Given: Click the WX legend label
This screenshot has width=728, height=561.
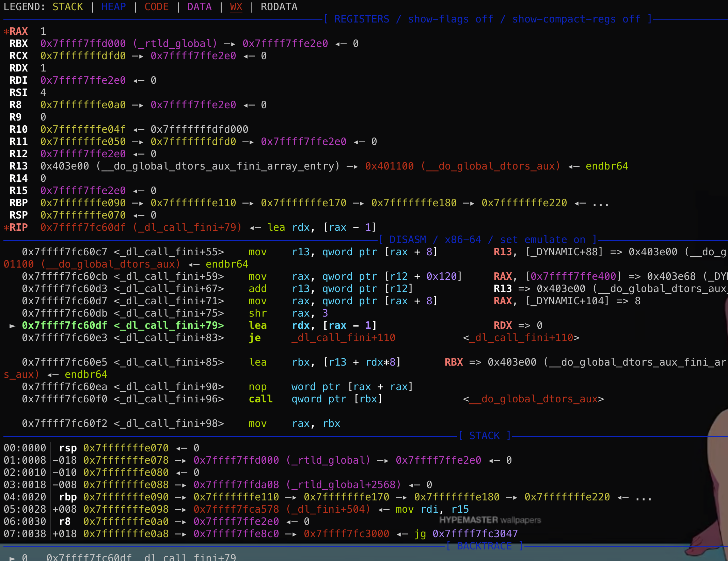Looking at the screenshot, I should tap(236, 7).
